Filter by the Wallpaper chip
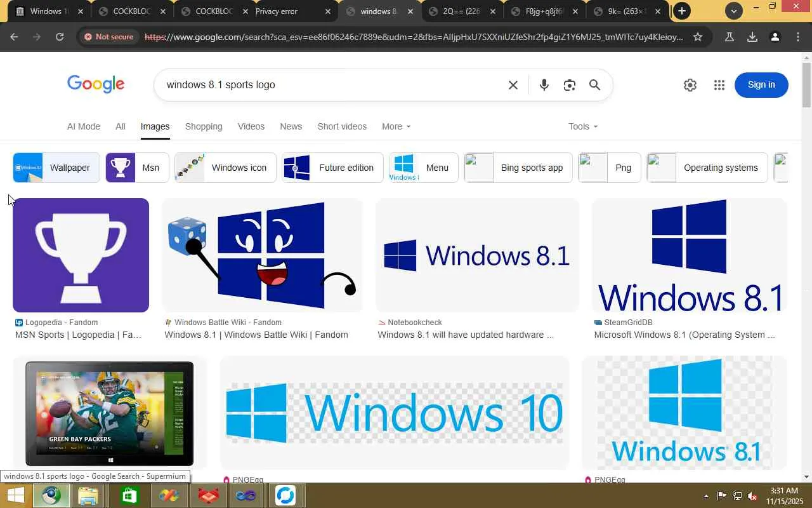The height and width of the screenshot is (508, 812). [x=56, y=168]
